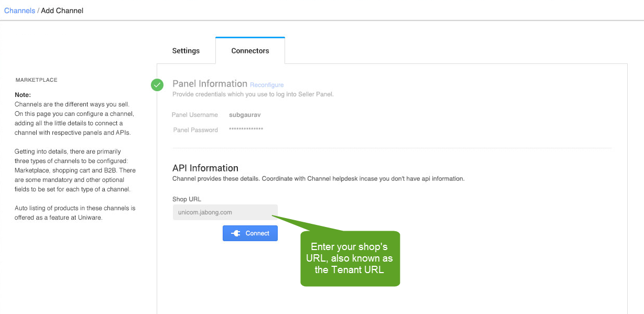The width and height of the screenshot is (644, 314).
Task: Click the Panel Information heading
Action: click(x=210, y=84)
